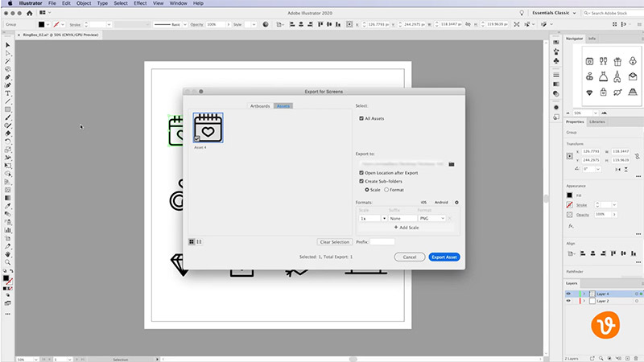Switch to the Info panel tab
Image resolution: width=644 pixels, height=362 pixels.
click(592, 39)
